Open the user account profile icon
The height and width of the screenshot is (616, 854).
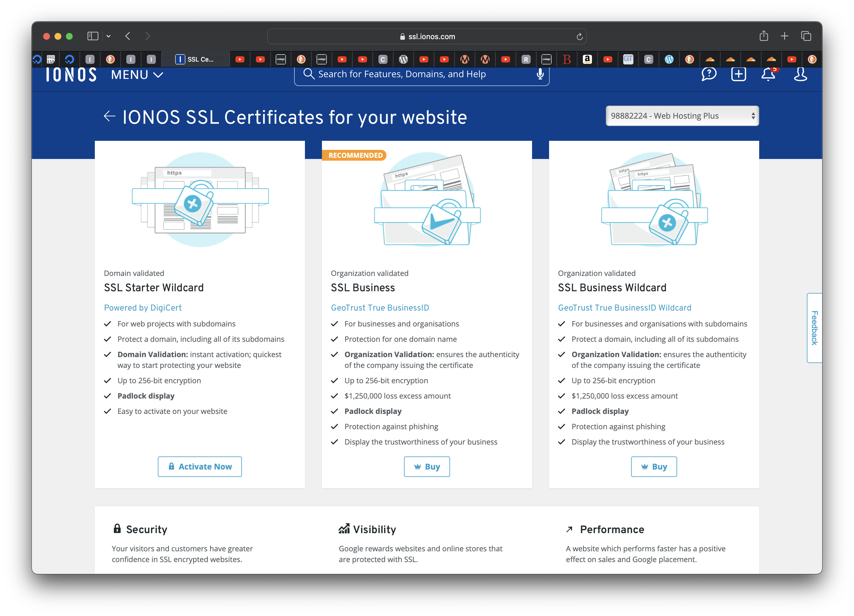[x=800, y=74]
